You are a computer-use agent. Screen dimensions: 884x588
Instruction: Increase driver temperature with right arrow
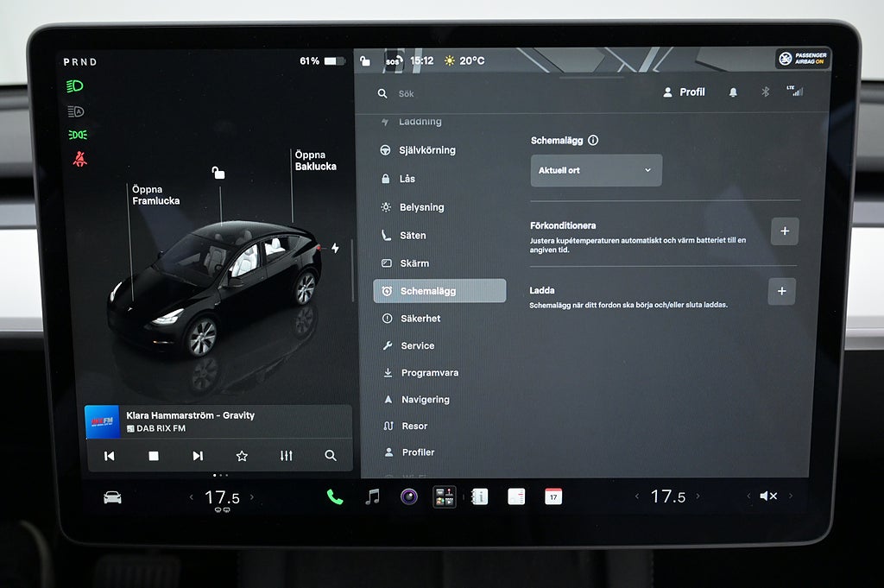point(251,496)
